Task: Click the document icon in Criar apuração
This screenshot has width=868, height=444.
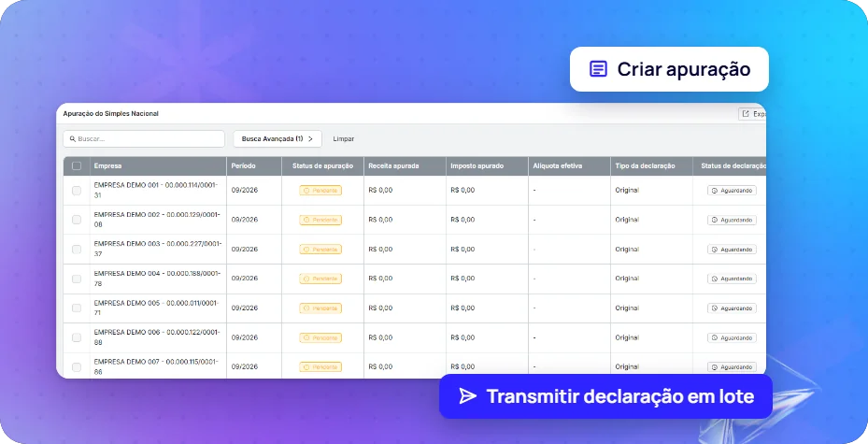Action: click(598, 69)
